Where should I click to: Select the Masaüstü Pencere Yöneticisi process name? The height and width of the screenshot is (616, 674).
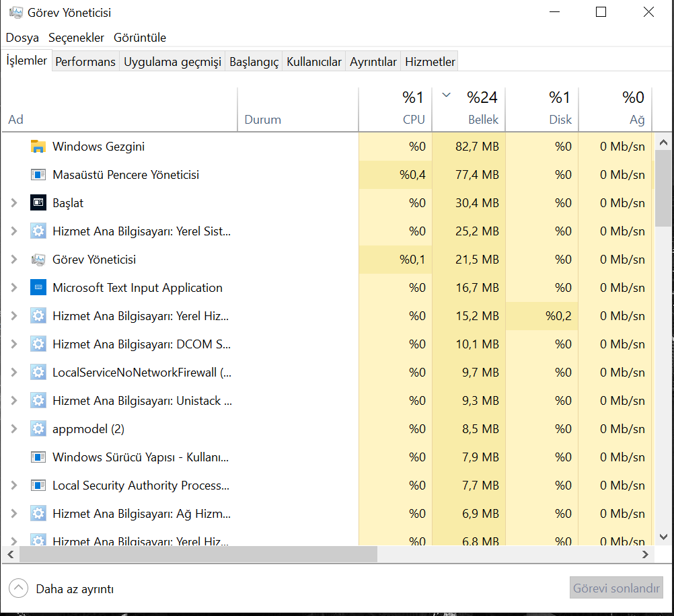126,175
